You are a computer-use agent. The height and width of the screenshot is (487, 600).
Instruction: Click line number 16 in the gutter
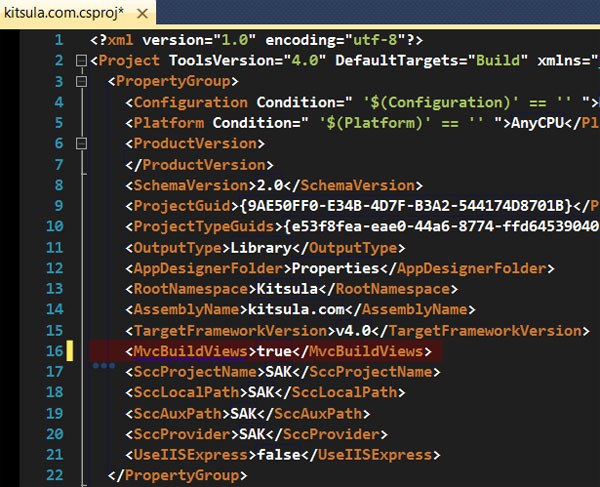coord(54,351)
